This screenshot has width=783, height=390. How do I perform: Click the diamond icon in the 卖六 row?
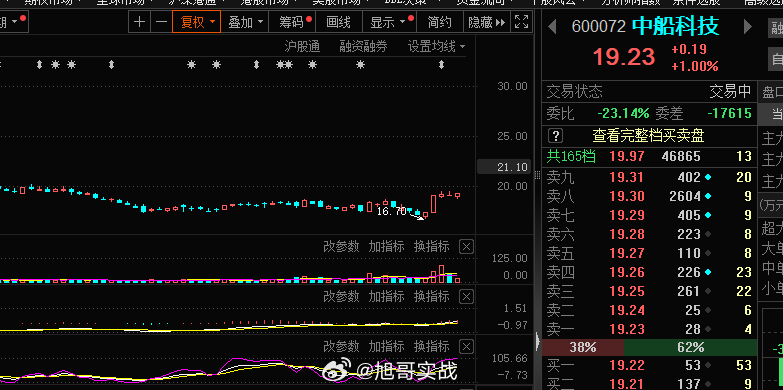pyautogui.click(x=708, y=234)
